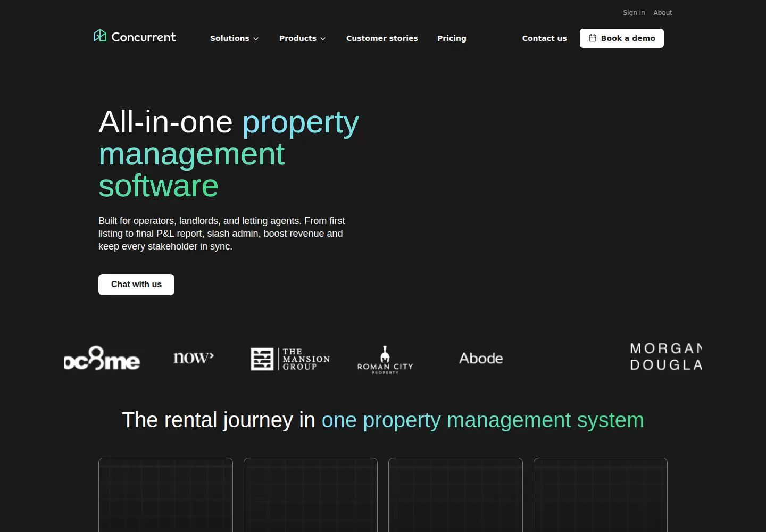
Task: Click the Morgan Douglas logo
Action: pyautogui.click(x=666, y=356)
